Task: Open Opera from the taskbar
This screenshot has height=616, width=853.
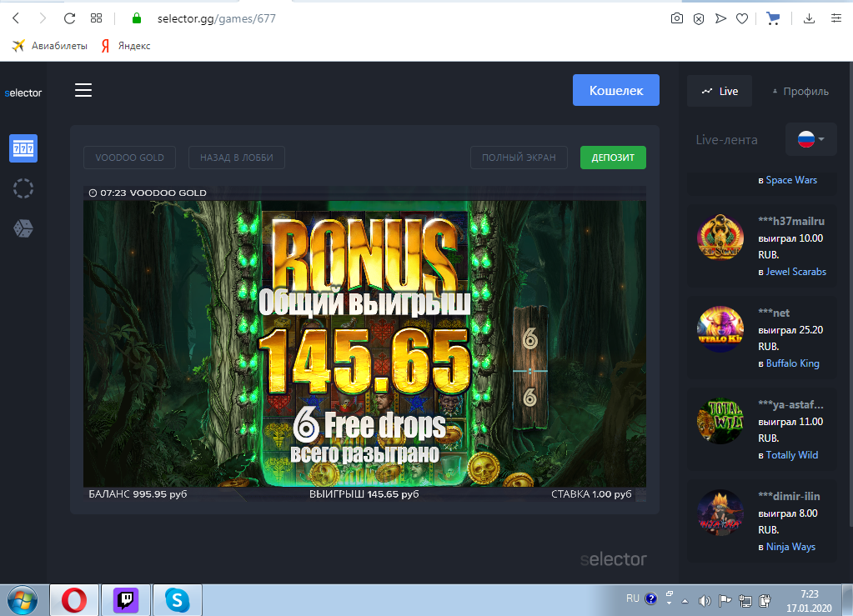Action: 74,600
